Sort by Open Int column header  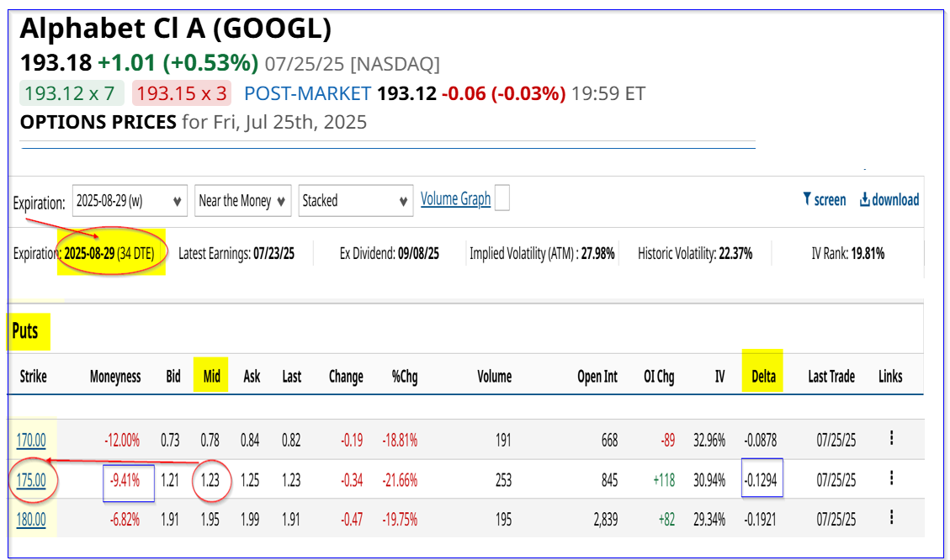point(597,377)
